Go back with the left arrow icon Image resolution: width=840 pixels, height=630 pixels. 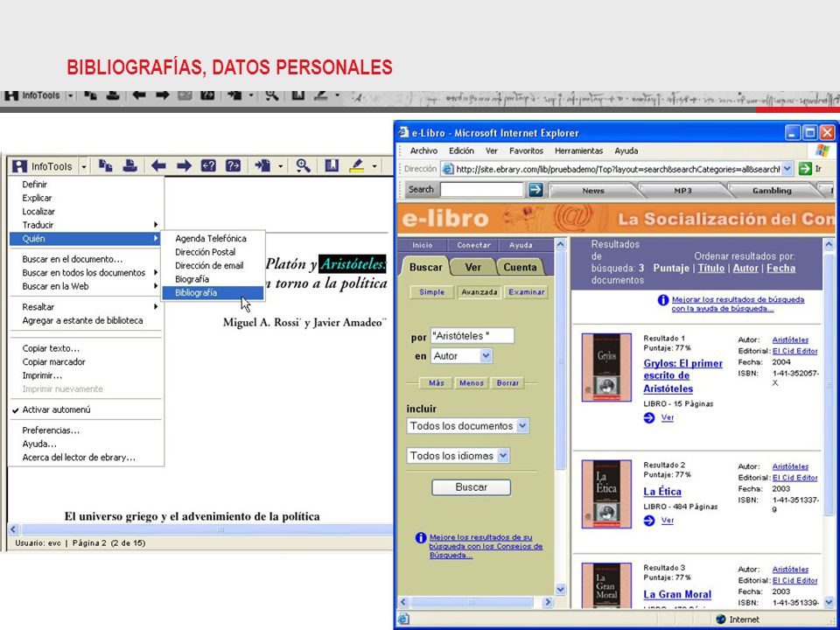coord(158,166)
